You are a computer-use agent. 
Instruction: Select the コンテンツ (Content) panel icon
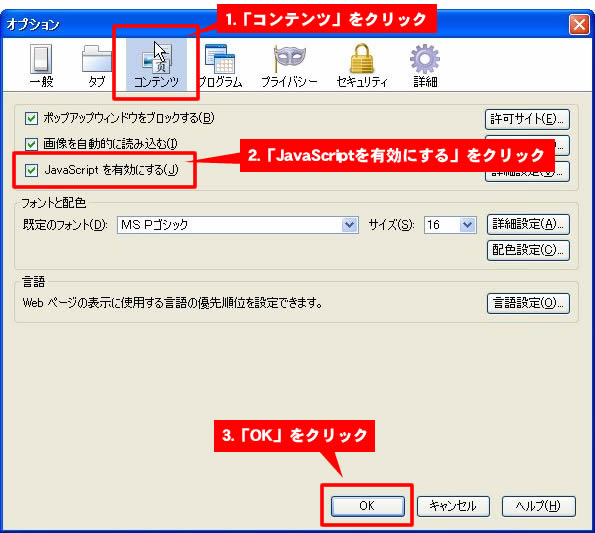[x=156, y=65]
